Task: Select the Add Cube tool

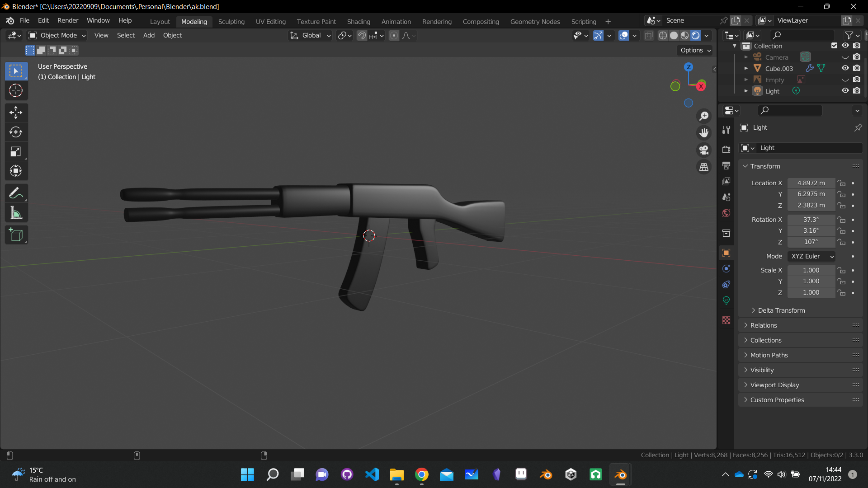Action: (x=16, y=235)
